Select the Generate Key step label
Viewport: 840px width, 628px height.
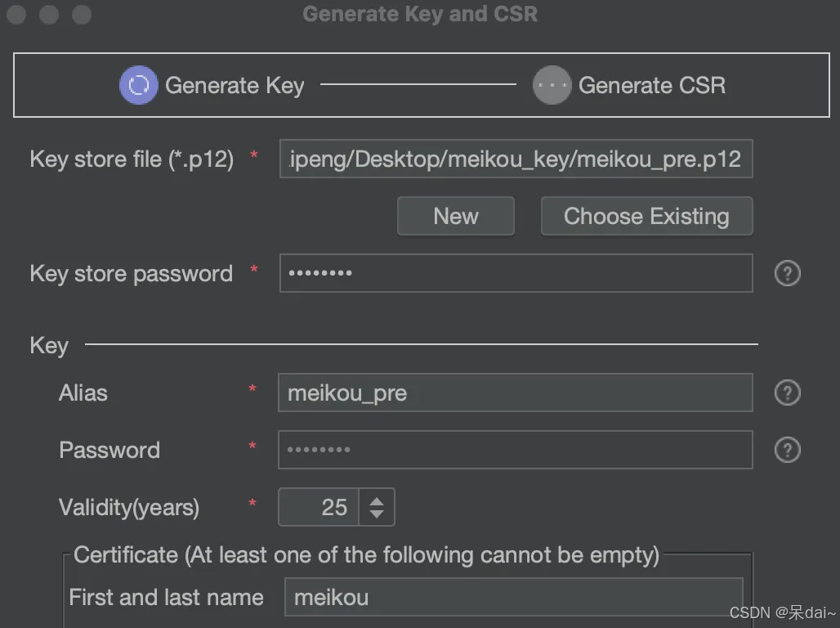[235, 85]
